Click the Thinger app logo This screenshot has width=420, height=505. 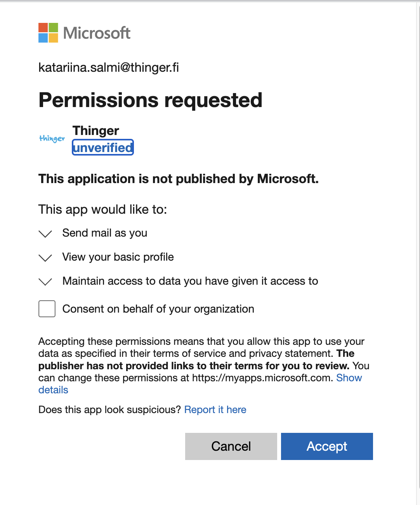[x=52, y=138]
